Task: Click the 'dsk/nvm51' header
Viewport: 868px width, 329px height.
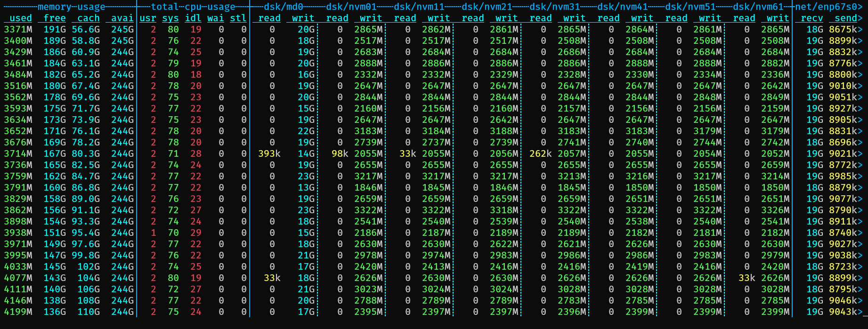Action: click(690, 7)
